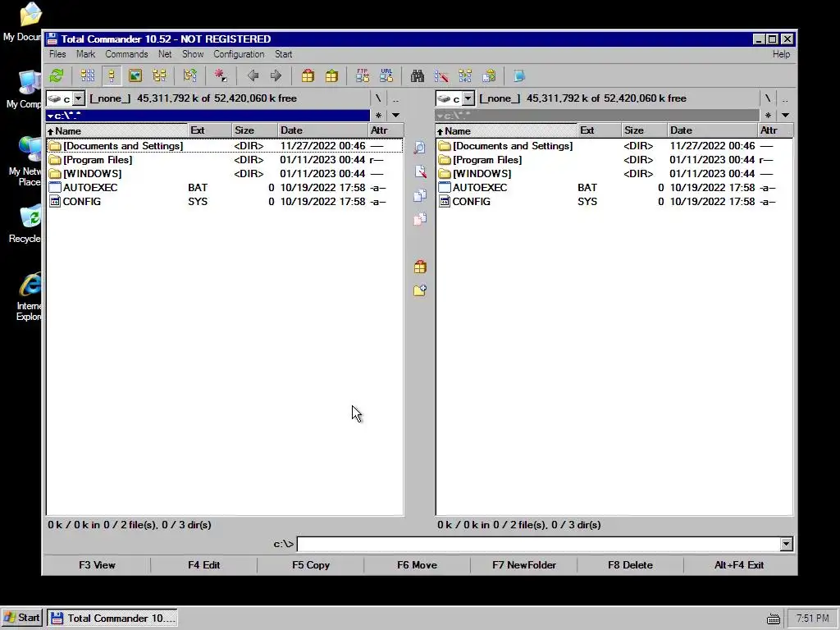
Task: Open the Commands menu
Action: (126, 54)
